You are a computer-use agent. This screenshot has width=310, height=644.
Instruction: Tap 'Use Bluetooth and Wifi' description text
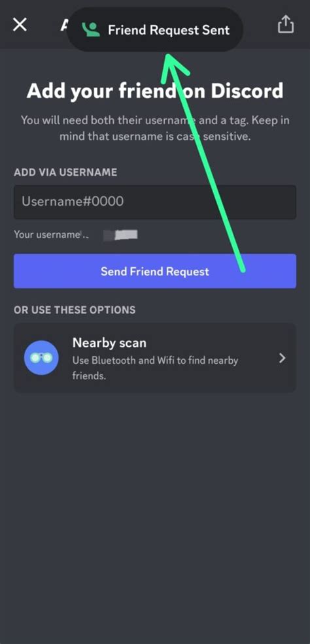coord(155,368)
